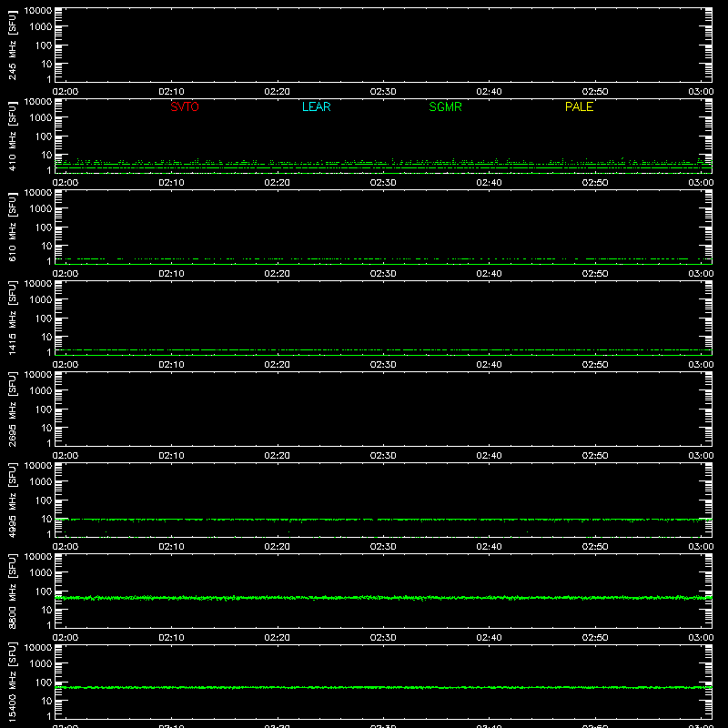Click 1000 tick label on 2695 MHz plot

click(41, 391)
